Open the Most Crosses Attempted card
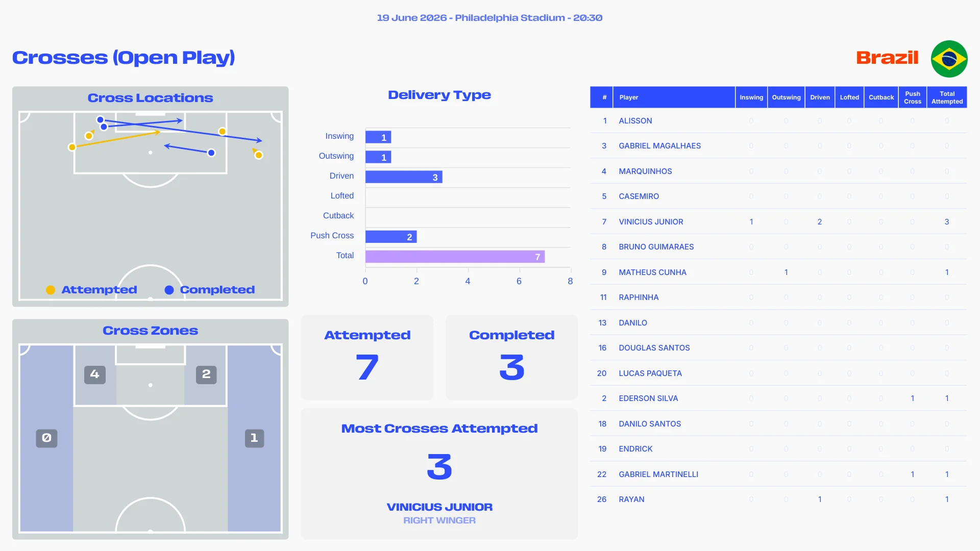This screenshot has width=980, height=551. click(439, 473)
